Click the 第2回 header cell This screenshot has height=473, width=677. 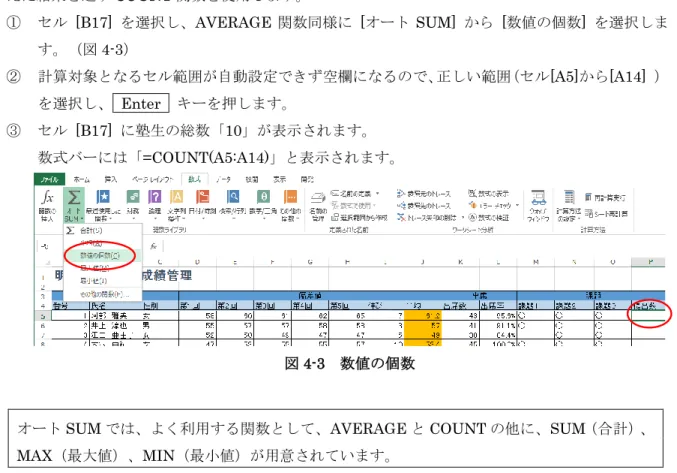pos(235,306)
